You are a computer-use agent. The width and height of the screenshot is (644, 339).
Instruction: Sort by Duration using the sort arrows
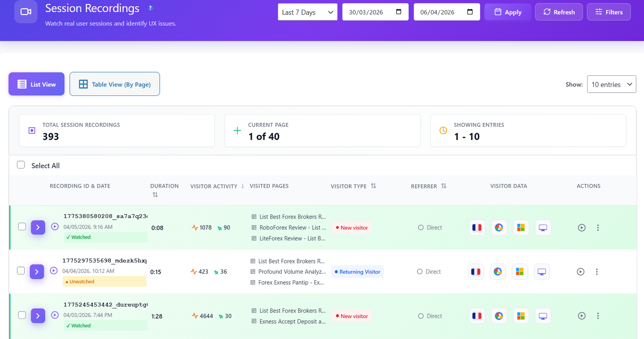tap(155, 195)
